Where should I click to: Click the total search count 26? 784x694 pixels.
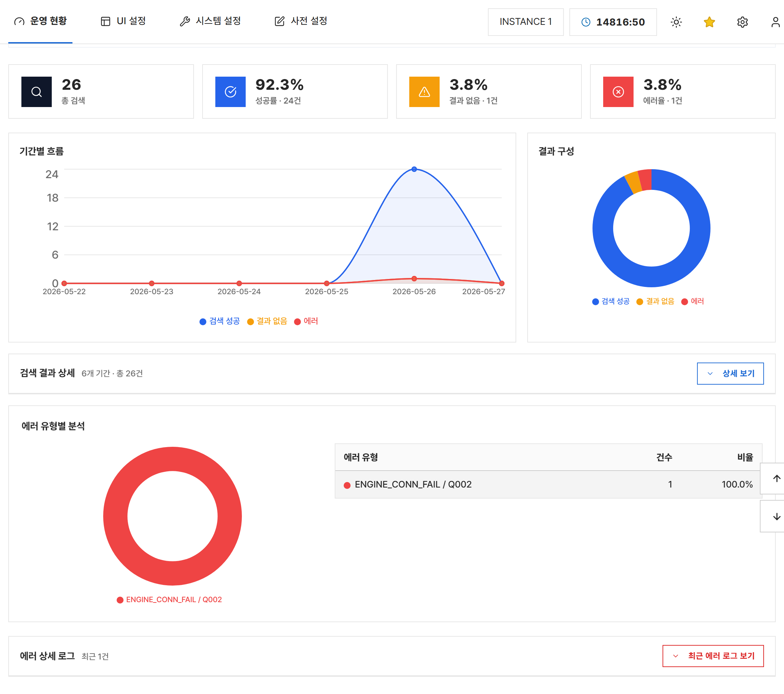[71, 85]
